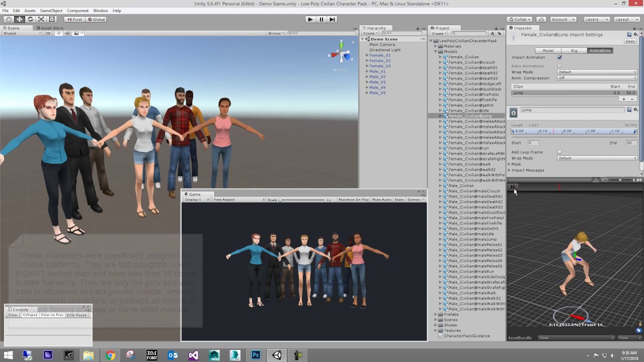Add a clip with plus button
Viewport: 644px width, 362px height.
coord(624,99)
